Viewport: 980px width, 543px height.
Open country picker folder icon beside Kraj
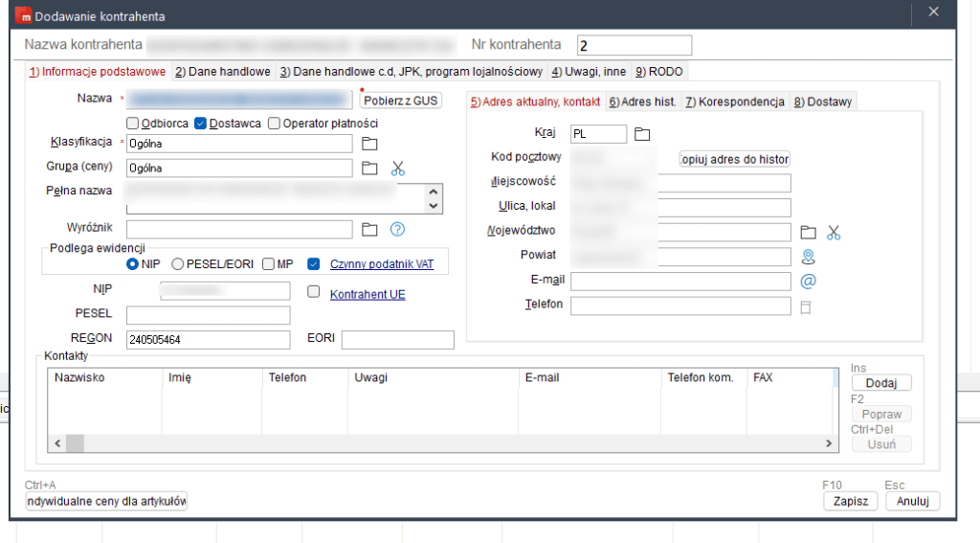coord(642,133)
